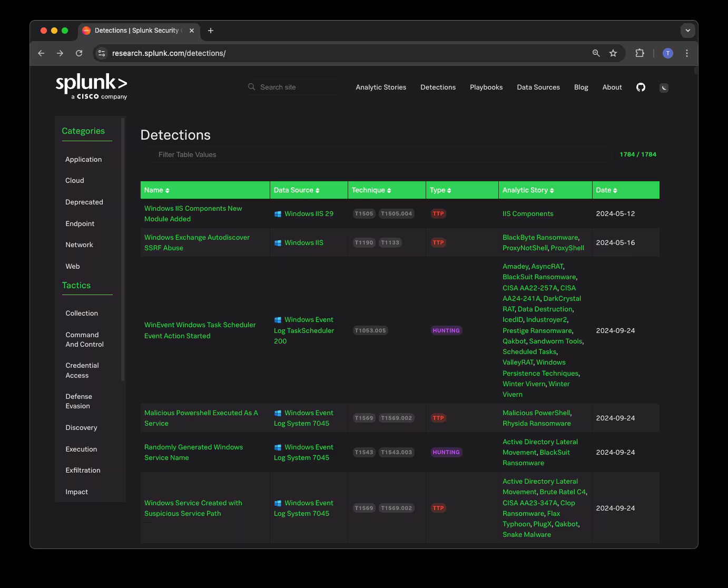Click the Windows icon beside Windows IIS 29
This screenshot has height=588, width=728.
click(x=278, y=214)
